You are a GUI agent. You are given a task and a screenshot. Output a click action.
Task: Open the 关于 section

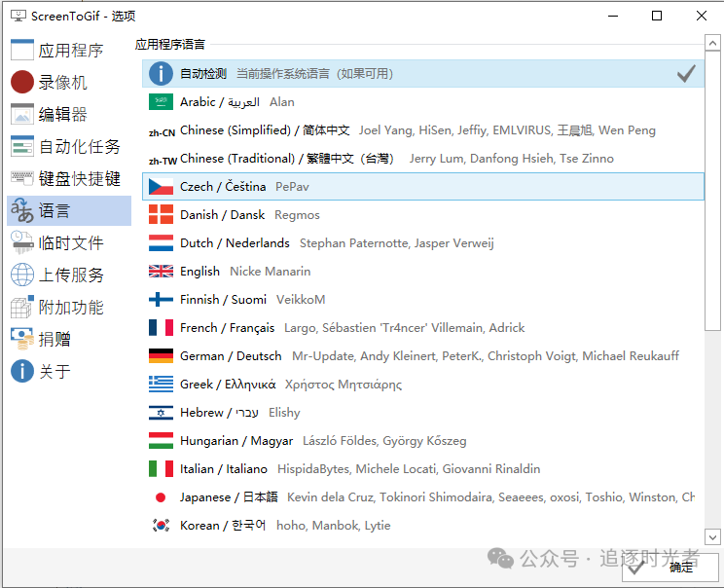[69, 371]
